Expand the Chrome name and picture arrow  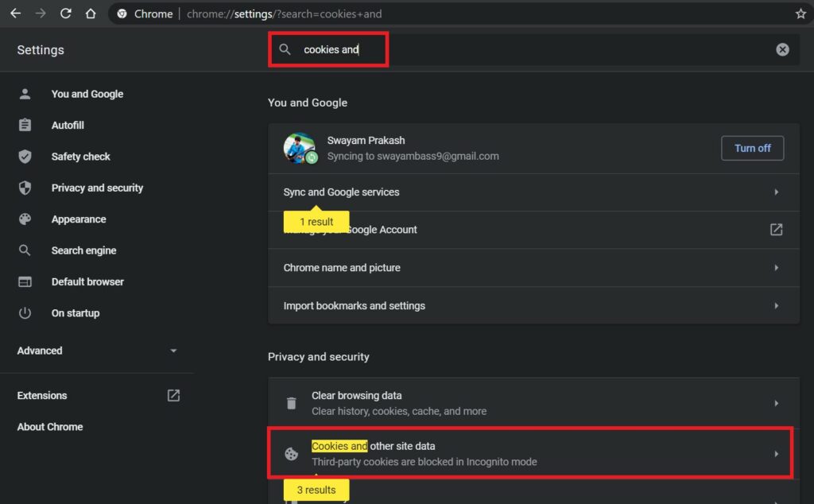tap(776, 268)
